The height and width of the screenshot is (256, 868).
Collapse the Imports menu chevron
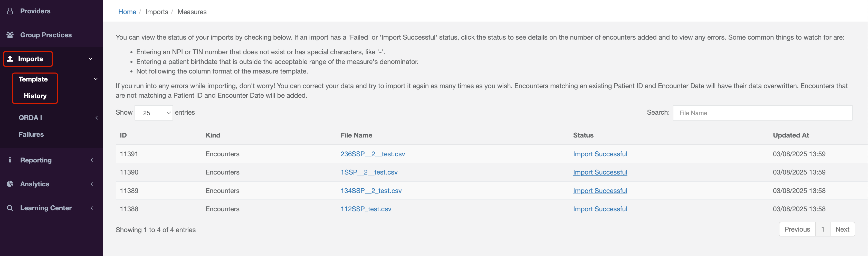click(x=91, y=59)
